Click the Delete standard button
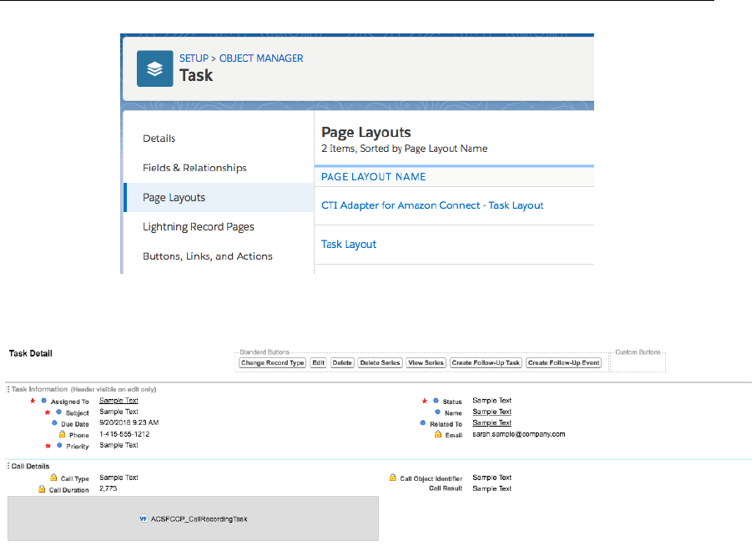 [x=342, y=362]
